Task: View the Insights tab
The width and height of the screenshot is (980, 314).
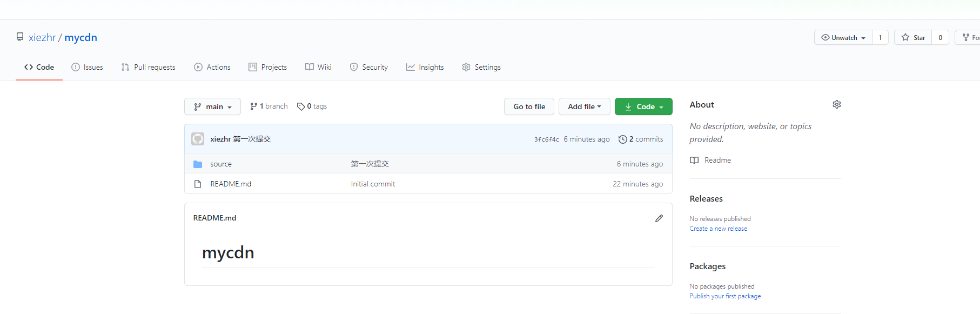Action: 425,67
